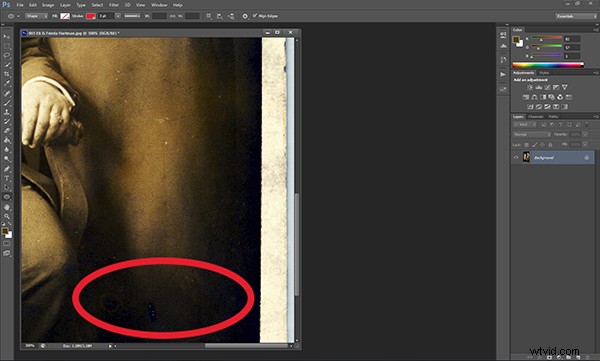
Task: Open the Image menu
Action: tap(48, 5)
